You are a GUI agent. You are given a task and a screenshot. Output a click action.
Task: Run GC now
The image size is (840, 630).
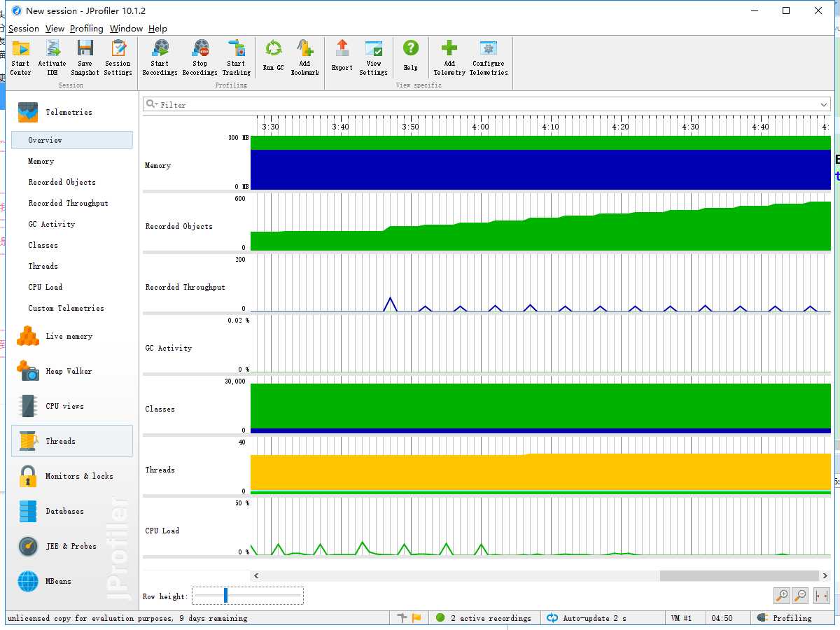[273, 57]
